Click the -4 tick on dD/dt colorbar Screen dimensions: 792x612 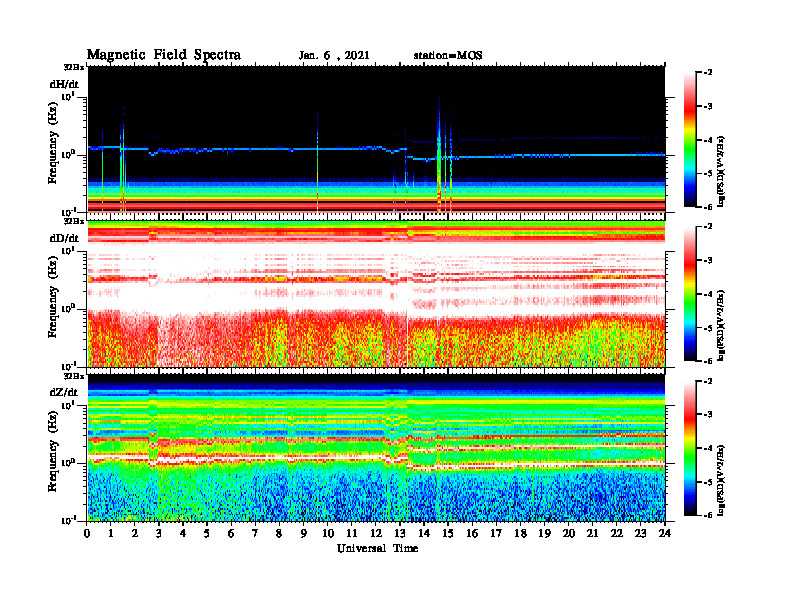pos(709,294)
